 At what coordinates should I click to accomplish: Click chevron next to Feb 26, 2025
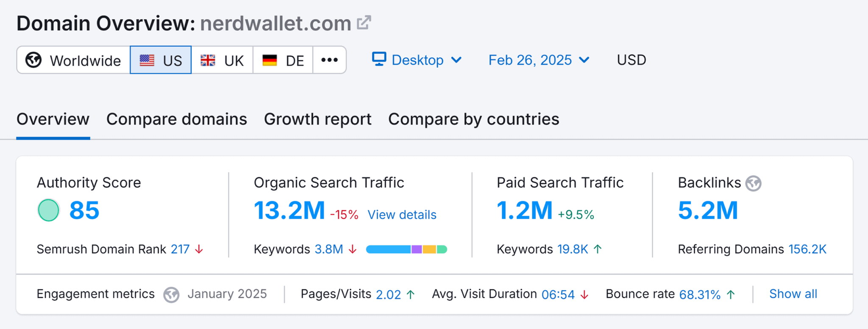(584, 60)
